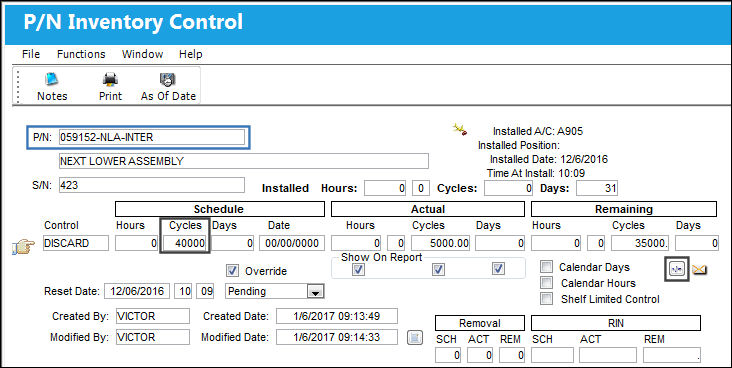This screenshot has height=368, width=732.
Task: Expand the Pending status dropdown
Action: [315, 292]
